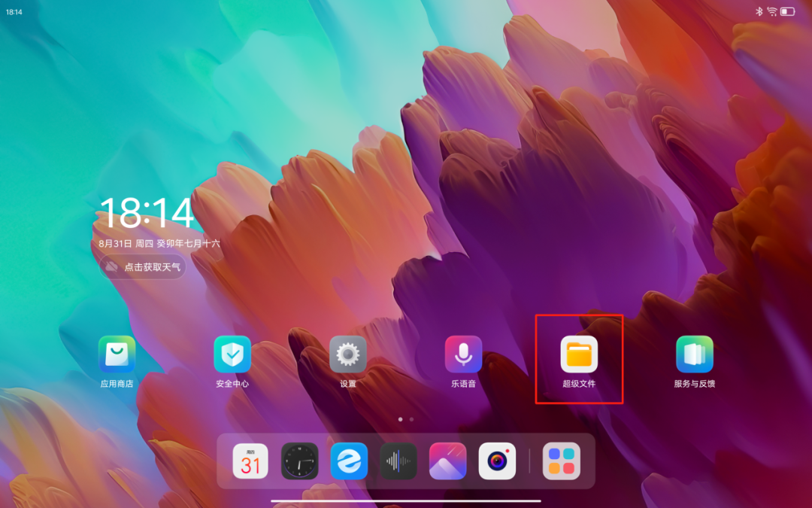Screen dimensions: 812x508
Task: Open the four-square app library icon in dock
Action: click(x=562, y=461)
